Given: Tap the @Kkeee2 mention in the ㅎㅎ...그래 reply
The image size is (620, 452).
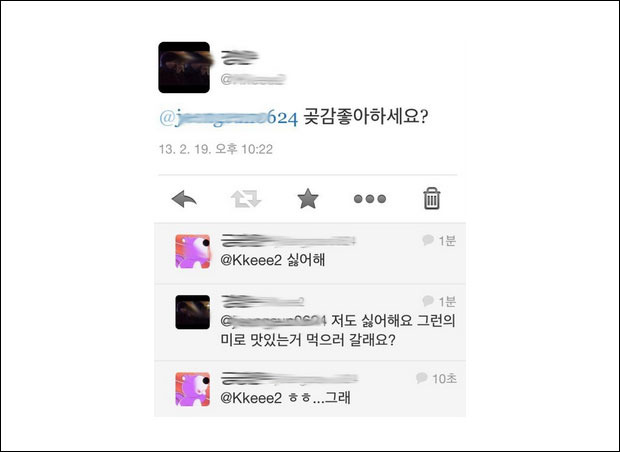Looking at the screenshot, I should click(251, 398).
